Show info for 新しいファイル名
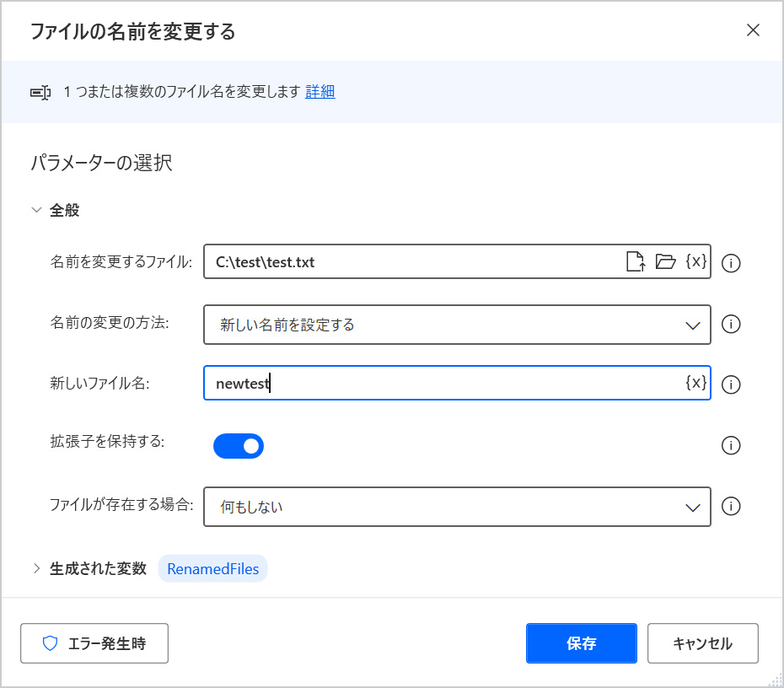Screen dimensions: 784x688 (x=732, y=384)
